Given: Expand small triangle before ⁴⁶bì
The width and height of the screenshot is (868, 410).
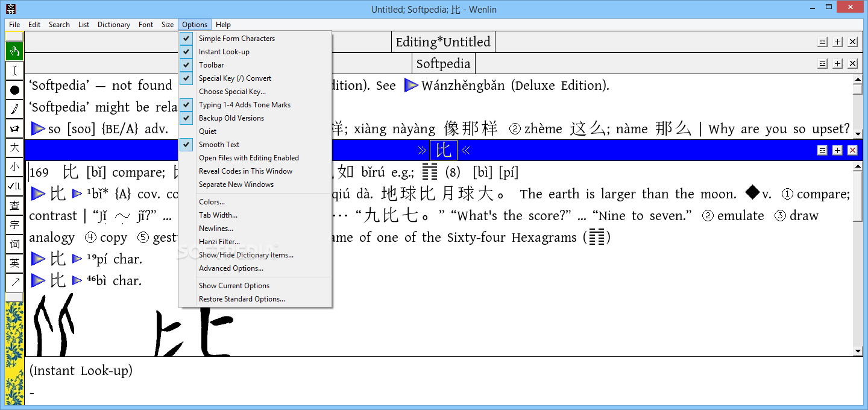Looking at the screenshot, I should (x=77, y=280).
